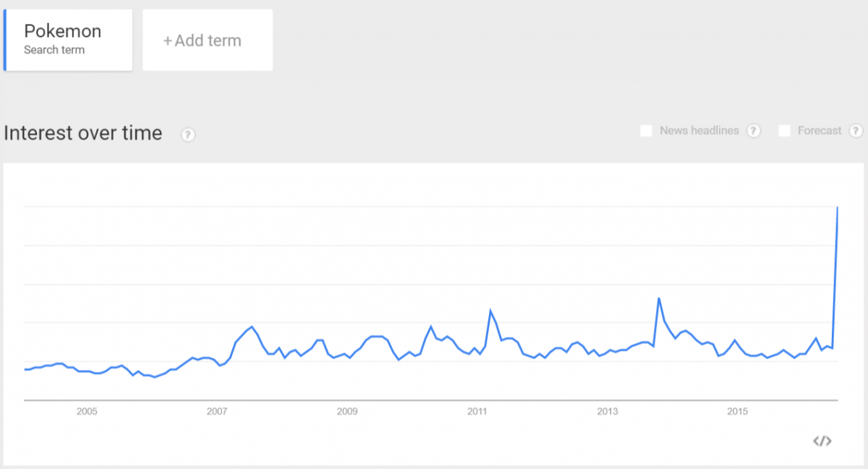The width and height of the screenshot is (868, 469).
Task: Click the "2005" axis label
Action: pyautogui.click(x=87, y=411)
